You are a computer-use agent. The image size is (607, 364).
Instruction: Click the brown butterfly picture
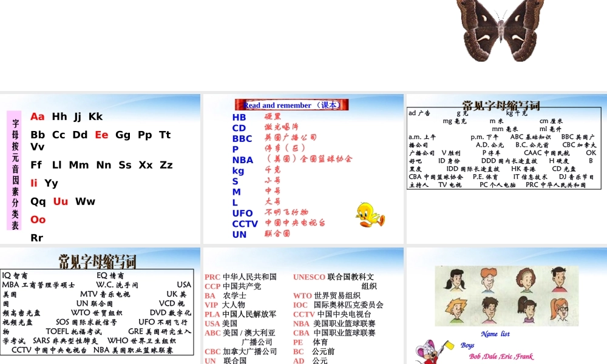(x=501, y=30)
